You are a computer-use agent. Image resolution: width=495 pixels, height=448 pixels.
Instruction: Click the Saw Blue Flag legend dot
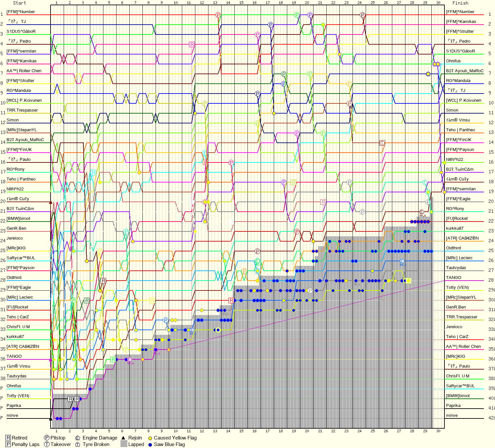(150, 445)
